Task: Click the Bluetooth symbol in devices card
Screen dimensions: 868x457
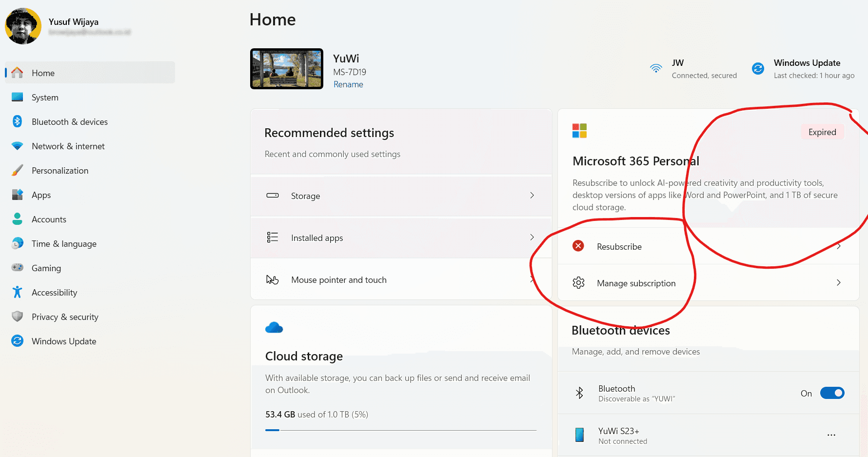Action: point(579,393)
